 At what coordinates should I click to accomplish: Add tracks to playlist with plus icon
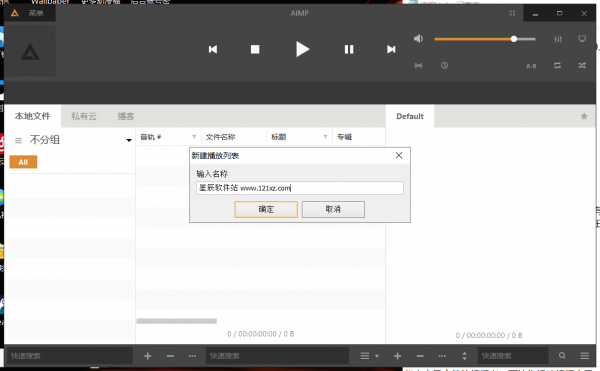click(x=398, y=356)
